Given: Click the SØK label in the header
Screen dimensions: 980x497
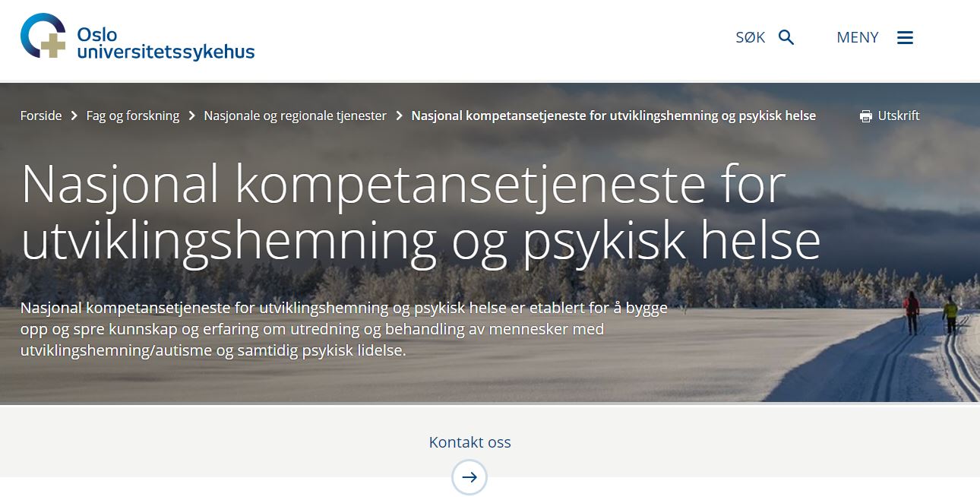Looking at the screenshot, I should point(751,37).
